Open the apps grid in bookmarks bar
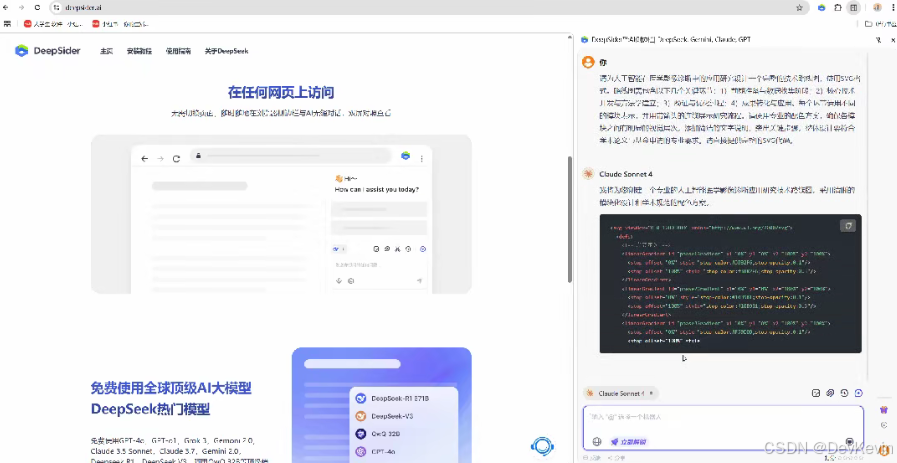This screenshot has height=463, width=897. [7, 24]
